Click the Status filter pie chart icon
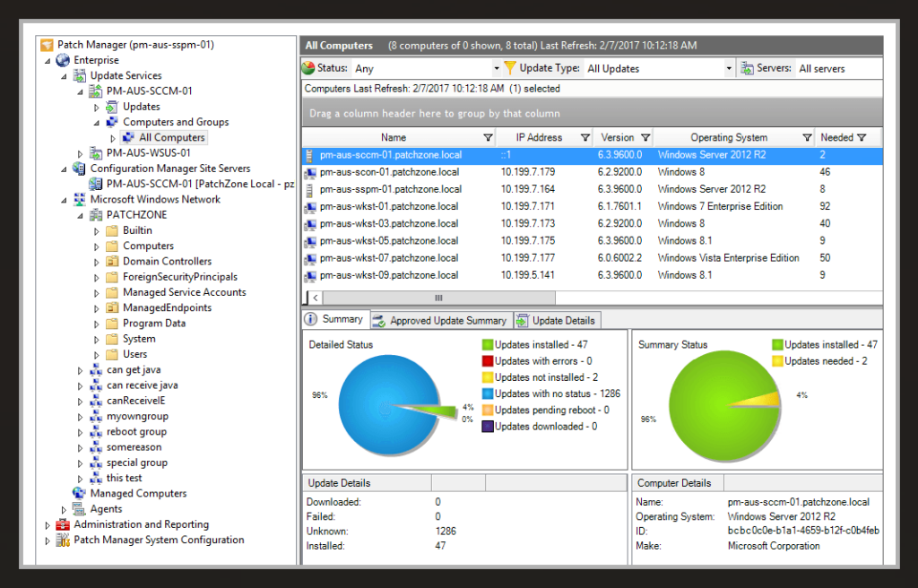918x588 pixels. 309,68
